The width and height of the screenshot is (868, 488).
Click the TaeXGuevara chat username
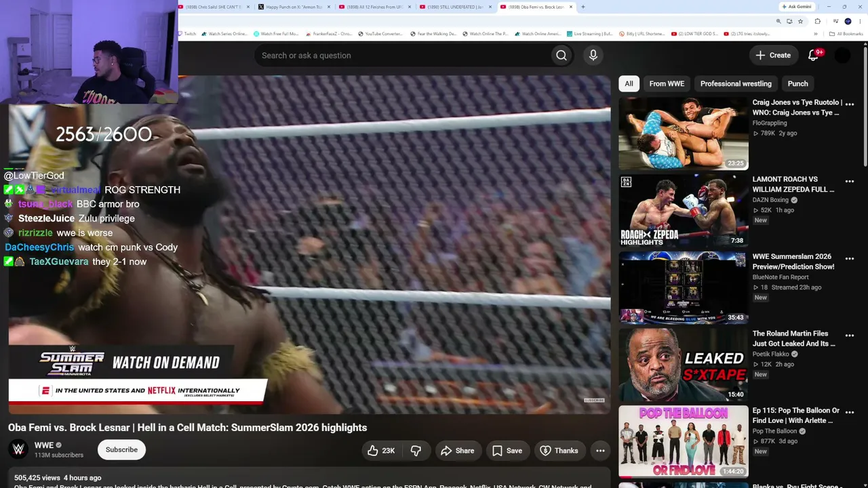(59, 262)
